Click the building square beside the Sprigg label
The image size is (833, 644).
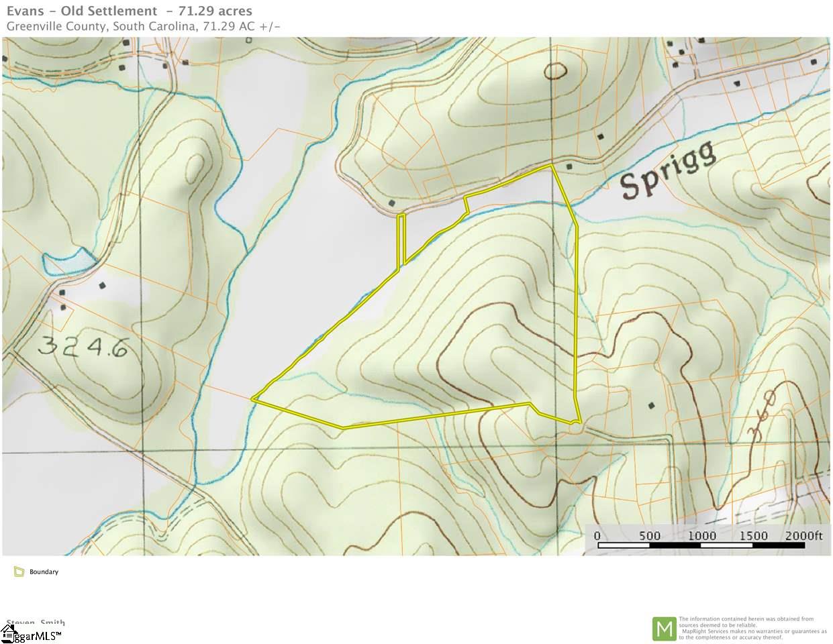point(570,166)
